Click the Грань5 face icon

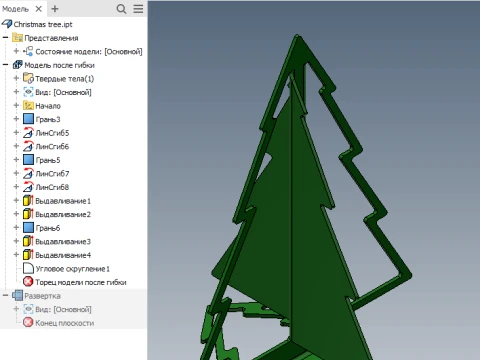coord(28,160)
